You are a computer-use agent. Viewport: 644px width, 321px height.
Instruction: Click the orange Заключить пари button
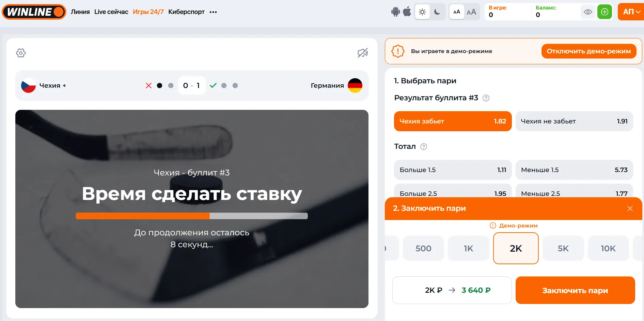tap(575, 290)
